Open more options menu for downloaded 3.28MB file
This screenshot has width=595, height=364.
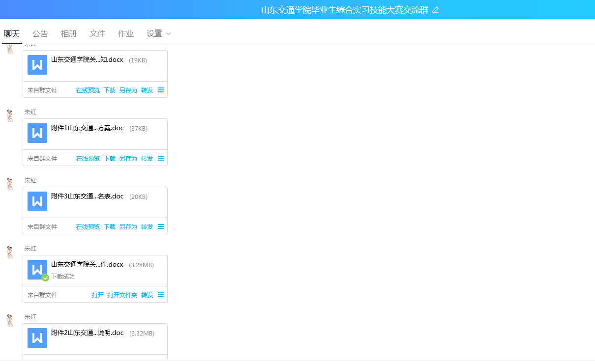(x=161, y=295)
